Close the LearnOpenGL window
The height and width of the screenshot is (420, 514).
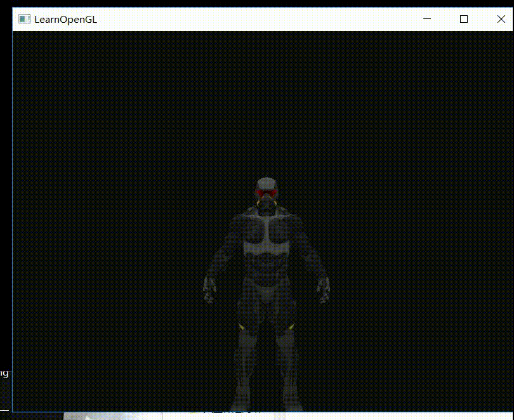pyautogui.click(x=501, y=19)
